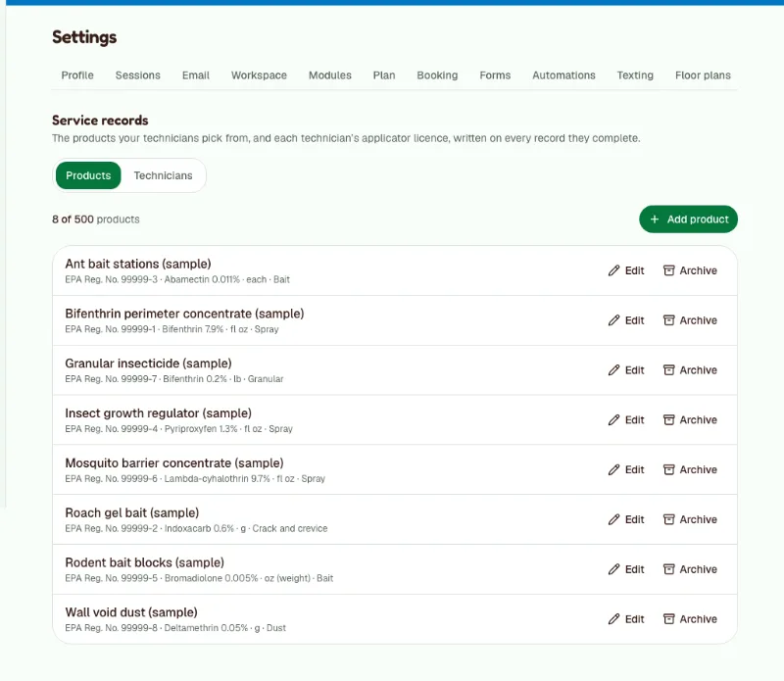Click archive box icon for Mosquito barrier concentrate
Image resolution: width=784 pixels, height=681 pixels.
coord(668,469)
